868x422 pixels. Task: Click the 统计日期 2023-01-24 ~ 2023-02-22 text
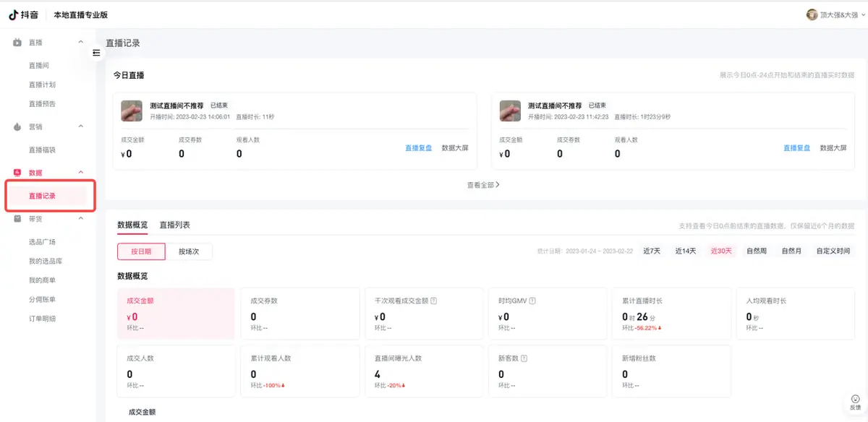pos(584,251)
